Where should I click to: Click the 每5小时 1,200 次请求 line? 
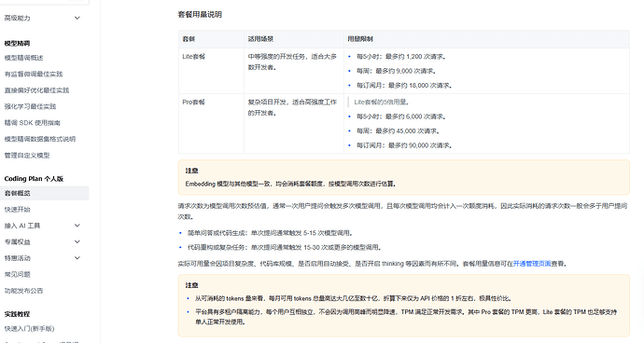pyautogui.click(x=401, y=57)
